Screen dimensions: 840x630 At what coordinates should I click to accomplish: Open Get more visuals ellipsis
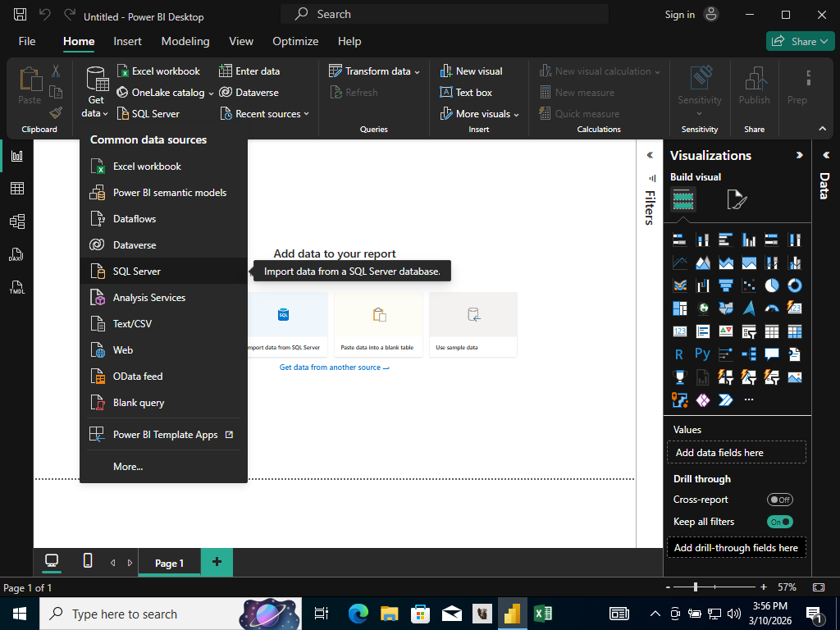click(749, 399)
